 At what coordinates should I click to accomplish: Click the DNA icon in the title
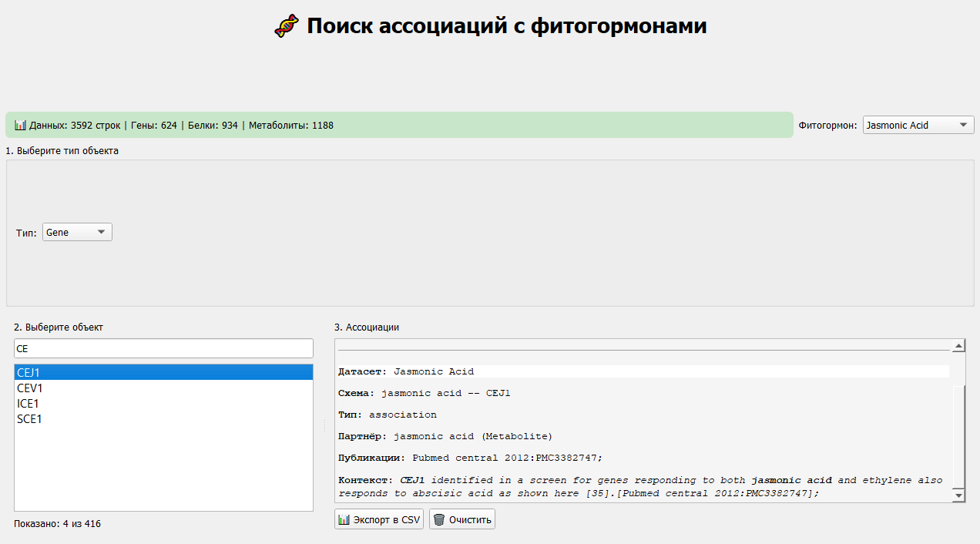287,27
